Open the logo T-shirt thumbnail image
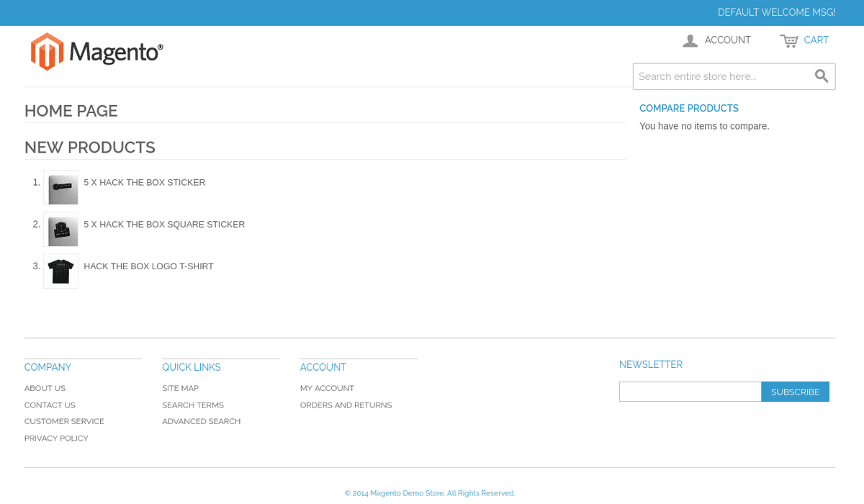 click(61, 271)
